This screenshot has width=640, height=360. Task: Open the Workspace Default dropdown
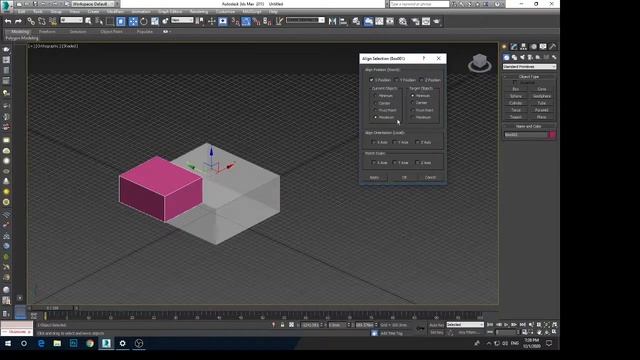(93, 4)
